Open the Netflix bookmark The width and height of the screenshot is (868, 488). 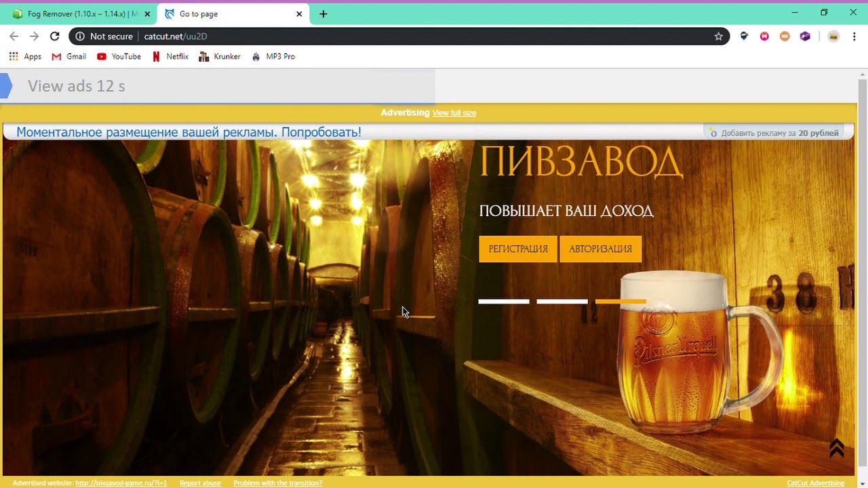pyautogui.click(x=170, y=57)
